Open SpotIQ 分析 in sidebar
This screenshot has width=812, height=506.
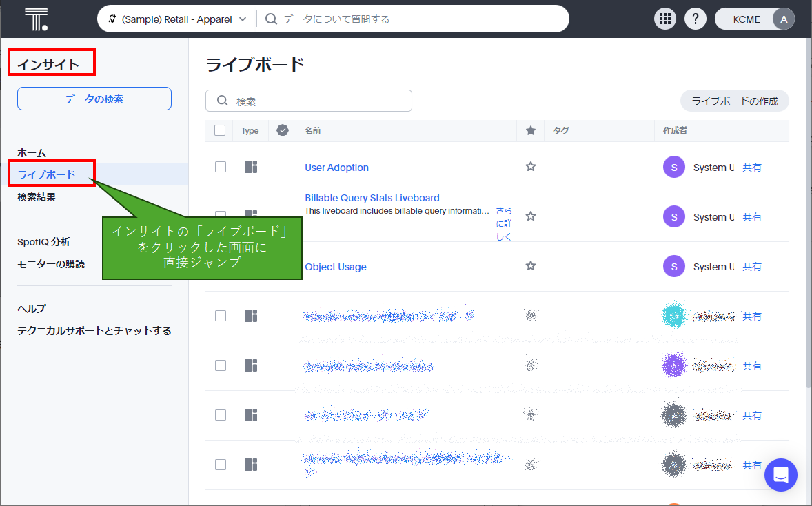(x=43, y=242)
